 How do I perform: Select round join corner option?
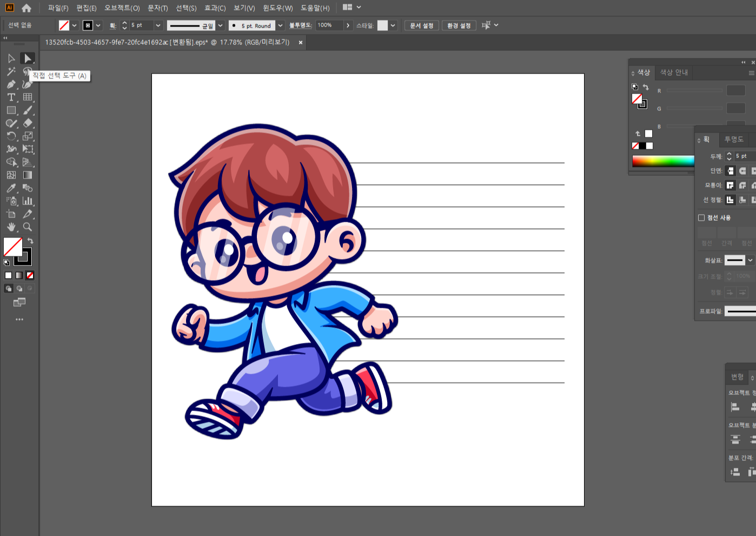click(x=742, y=186)
